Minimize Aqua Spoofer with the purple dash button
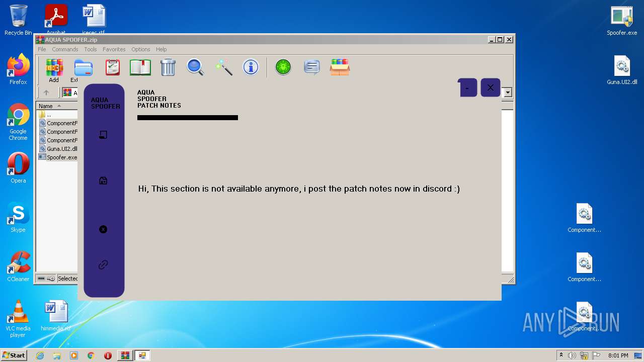Image resolution: width=644 pixels, height=362 pixels. (x=467, y=88)
